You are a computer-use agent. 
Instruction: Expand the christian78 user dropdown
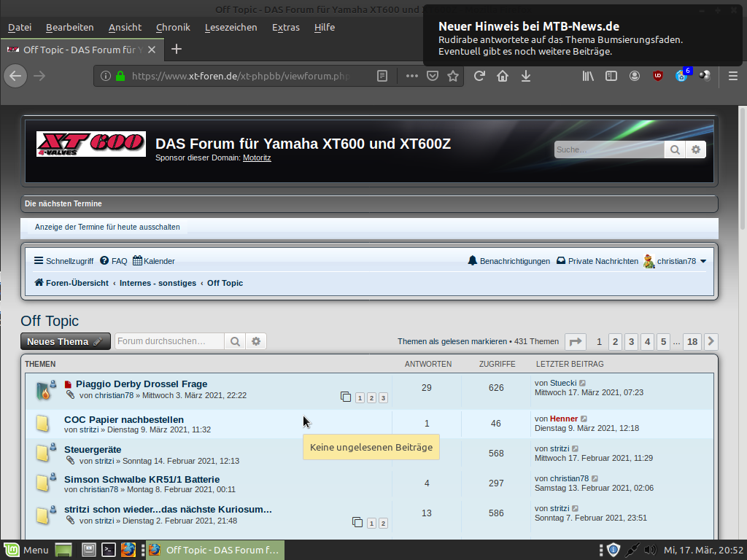tap(703, 261)
